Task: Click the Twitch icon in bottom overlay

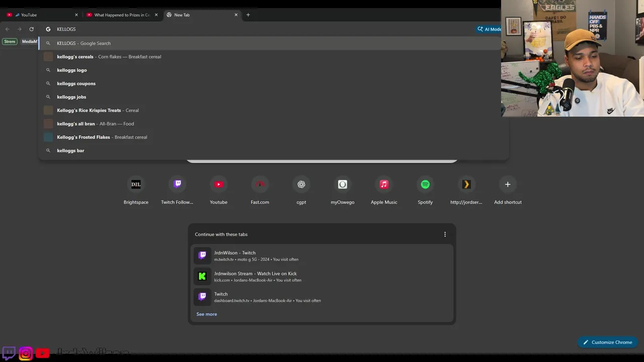Action: point(9,353)
